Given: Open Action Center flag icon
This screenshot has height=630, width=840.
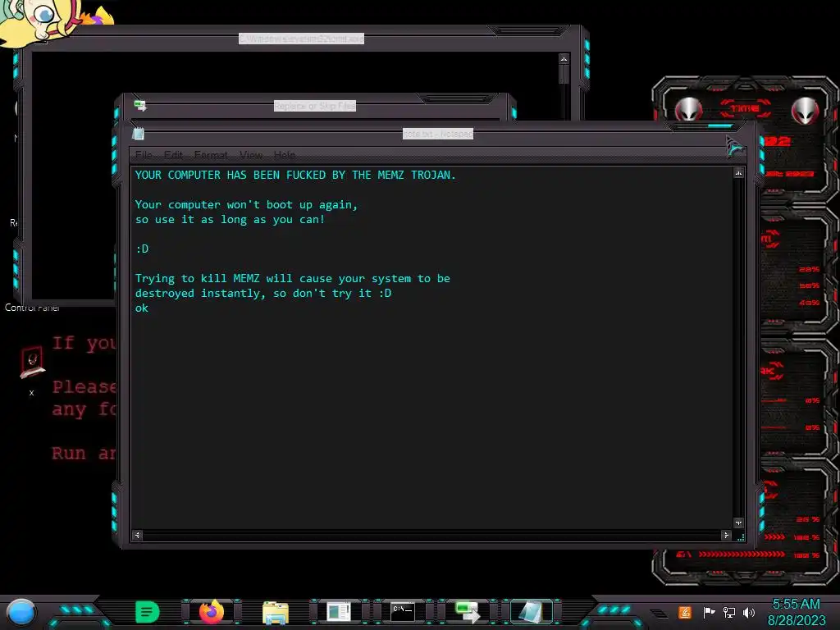Looking at the screenshot, I should (709, 612).
